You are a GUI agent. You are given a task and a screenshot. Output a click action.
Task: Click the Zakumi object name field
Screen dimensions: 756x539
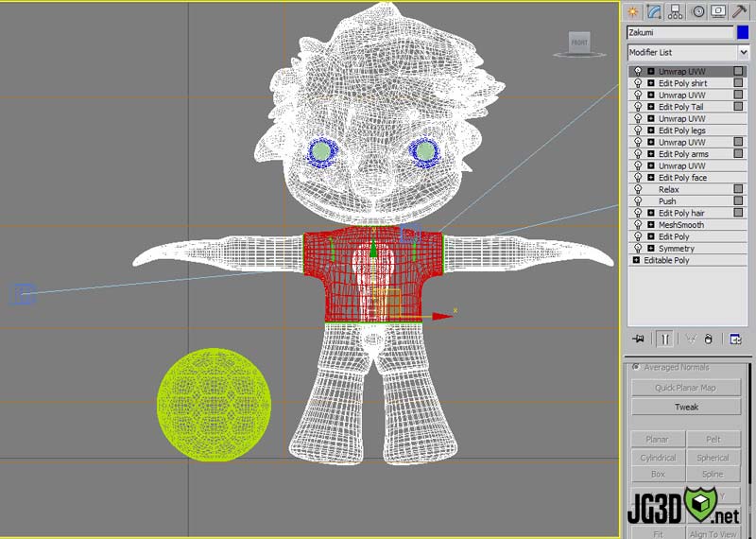click(680, 32)
